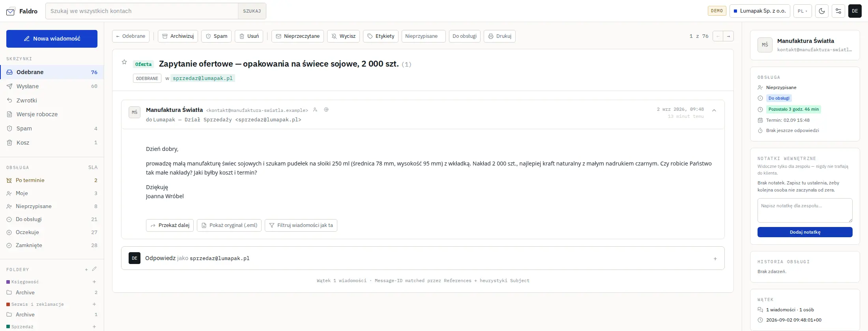Open display settings sliders icon in header
868x331 pixels.
[x=838, y=11]
